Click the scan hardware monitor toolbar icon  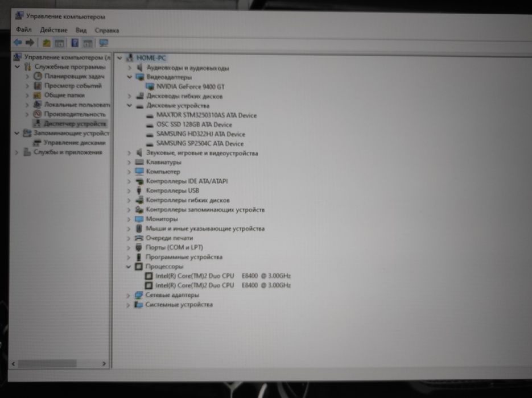click(104, 43)
